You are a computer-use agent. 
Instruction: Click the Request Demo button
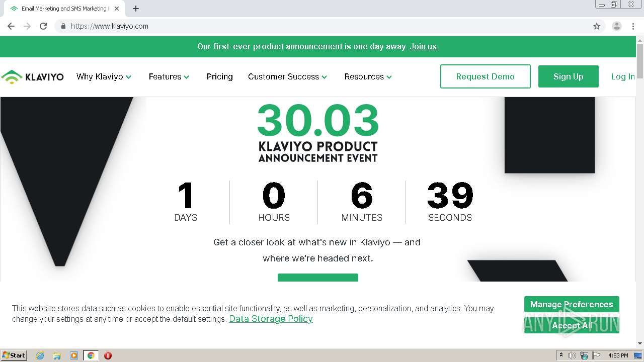(486, 76)
